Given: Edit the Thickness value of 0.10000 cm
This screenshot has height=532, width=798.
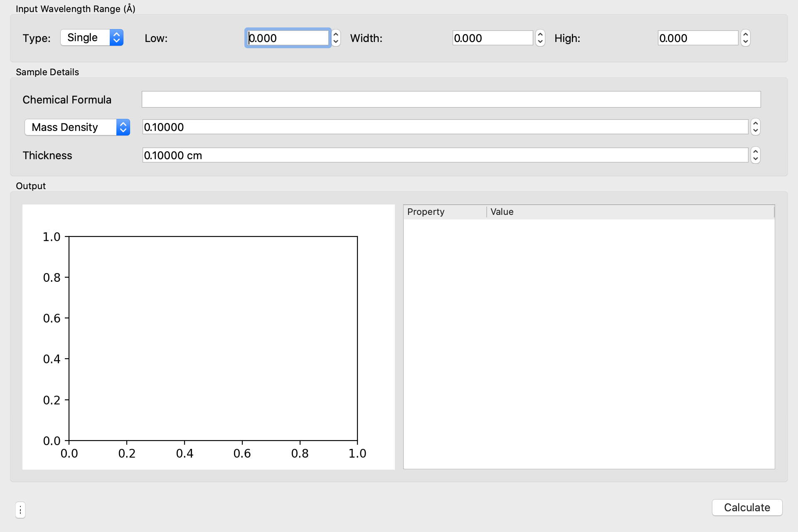Looking at the screenshot, I should pos(445,155).
